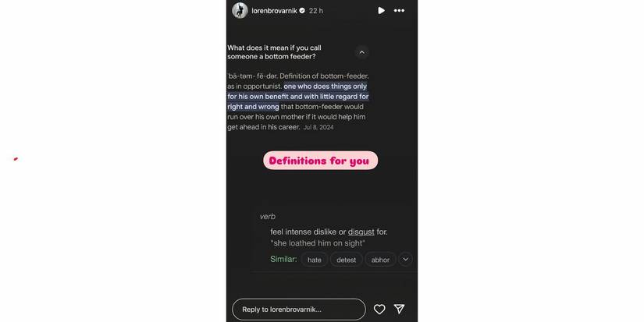Select the "detest" similar word chip

click(x=347, y=260)
